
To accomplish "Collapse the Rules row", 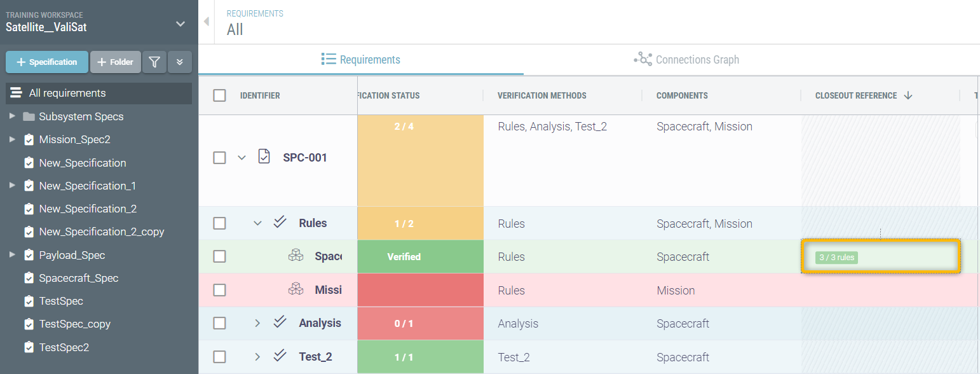I will tap(257, 223).
